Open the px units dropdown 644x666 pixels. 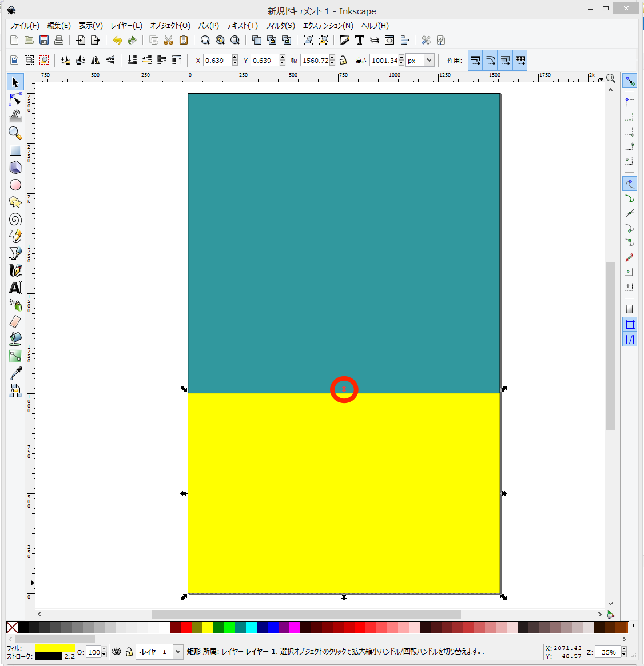pyautogui.click(x=429, y=61)
